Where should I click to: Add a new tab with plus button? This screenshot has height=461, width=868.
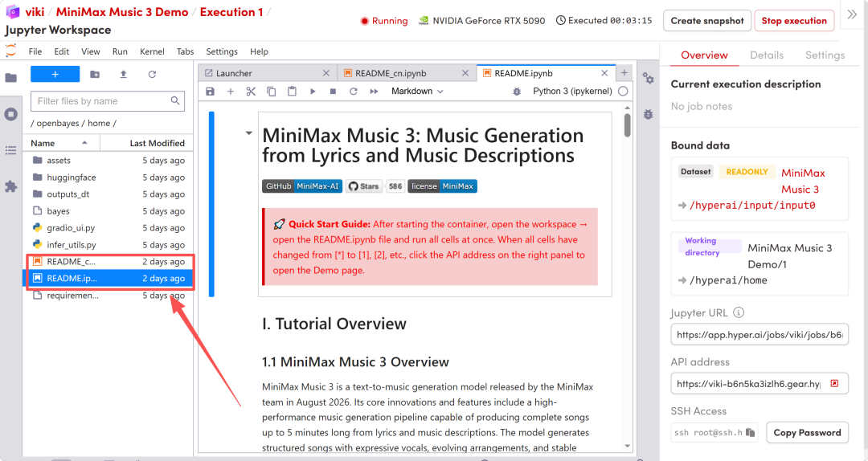coord(624,72)
